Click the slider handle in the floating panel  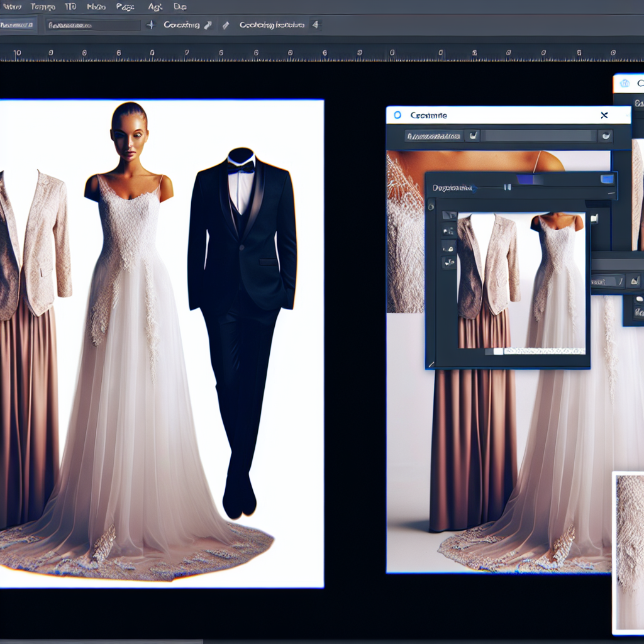tap(507, 187)
